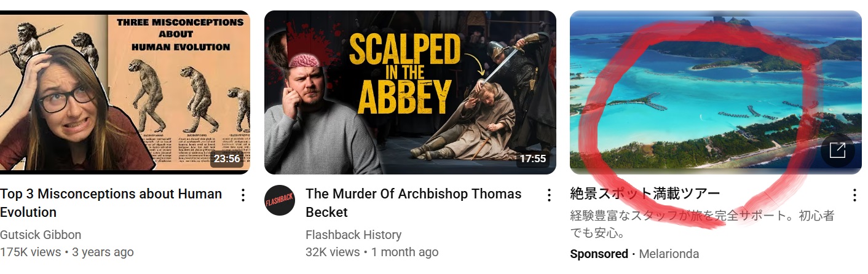Open Gutsick Gibbon channel link

41,235
